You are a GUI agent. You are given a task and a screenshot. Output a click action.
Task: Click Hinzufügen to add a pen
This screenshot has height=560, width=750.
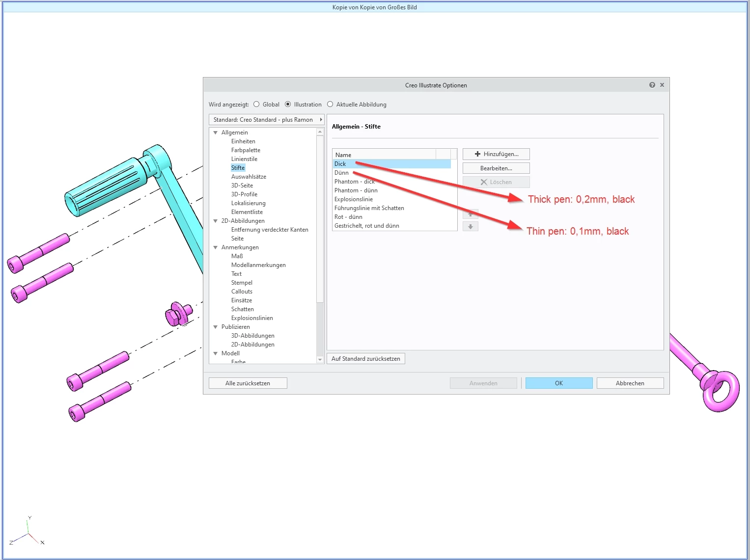496,154
